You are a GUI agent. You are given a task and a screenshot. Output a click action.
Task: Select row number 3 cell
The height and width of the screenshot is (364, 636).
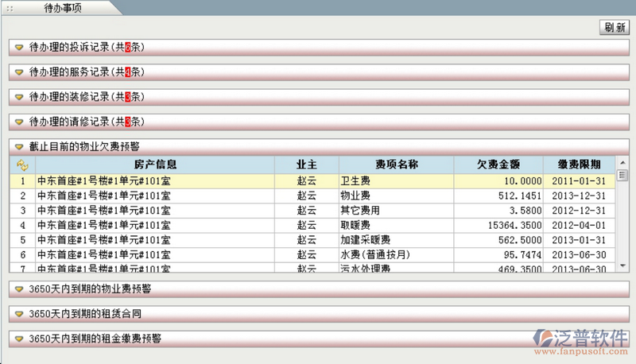23,211
